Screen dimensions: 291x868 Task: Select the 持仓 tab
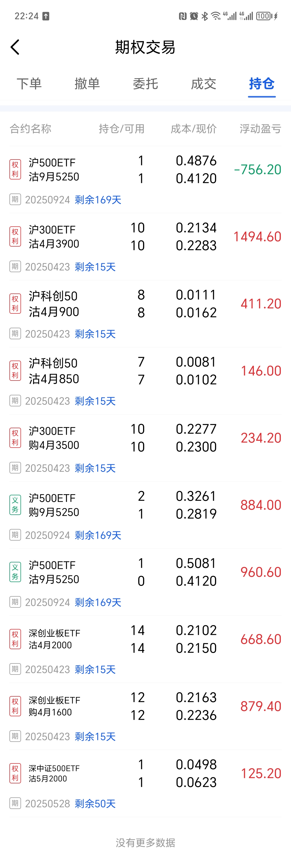(x=262, y=84)
